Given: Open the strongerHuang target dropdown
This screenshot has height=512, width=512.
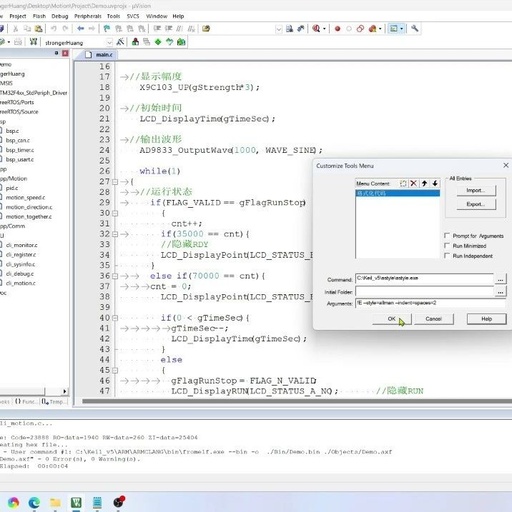Looking at the screenshot, I should click(x=109, y=42).
